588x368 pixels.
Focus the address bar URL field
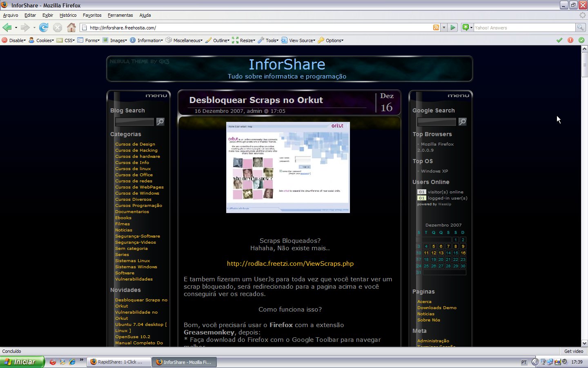(260, 28)
